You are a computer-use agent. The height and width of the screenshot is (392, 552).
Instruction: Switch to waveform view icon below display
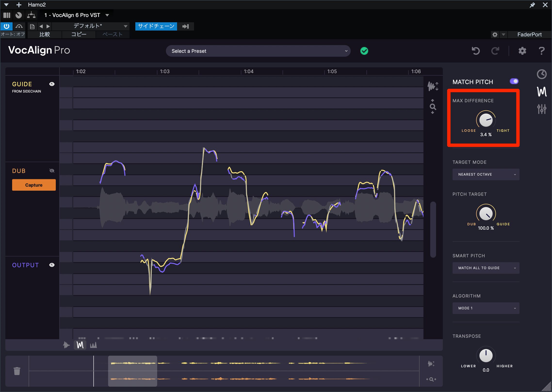tap(66, 345)
